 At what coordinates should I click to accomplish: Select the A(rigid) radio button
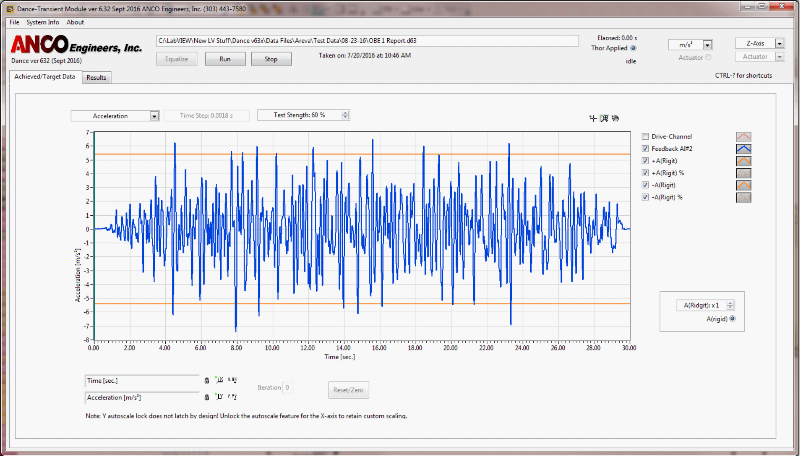(x=733, y=318)
